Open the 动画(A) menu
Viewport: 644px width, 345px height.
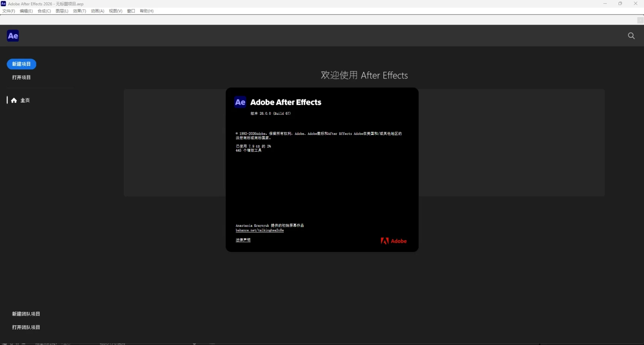97,11
